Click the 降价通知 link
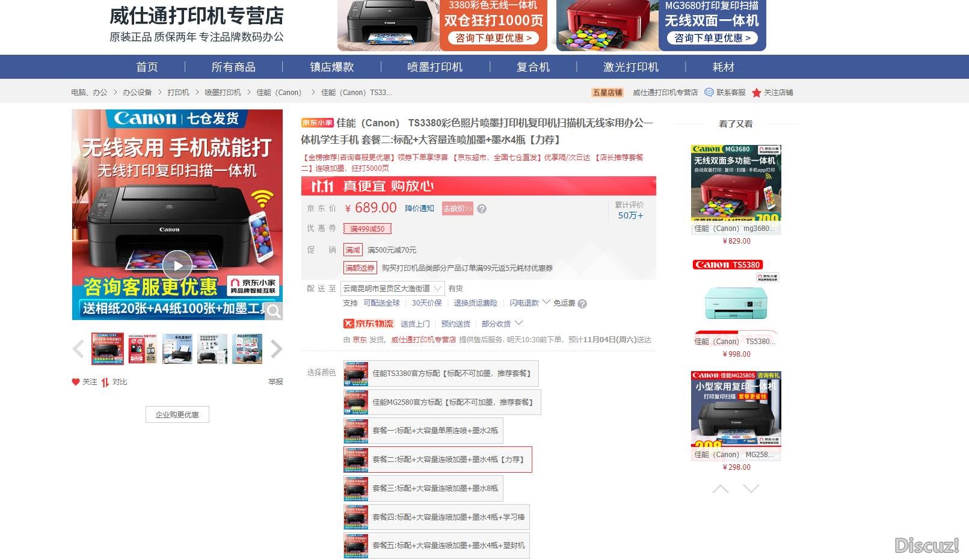This screenshot has width=969, height=560. tap(419, 209)
